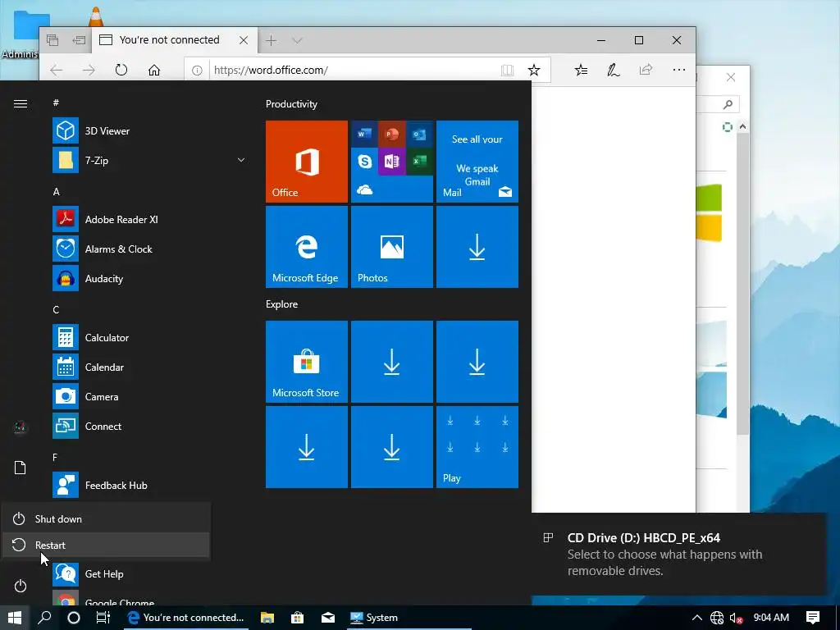Expand Start menu hamburger navigation
Viewport: 840px width, 630px height.
(21, 103)
